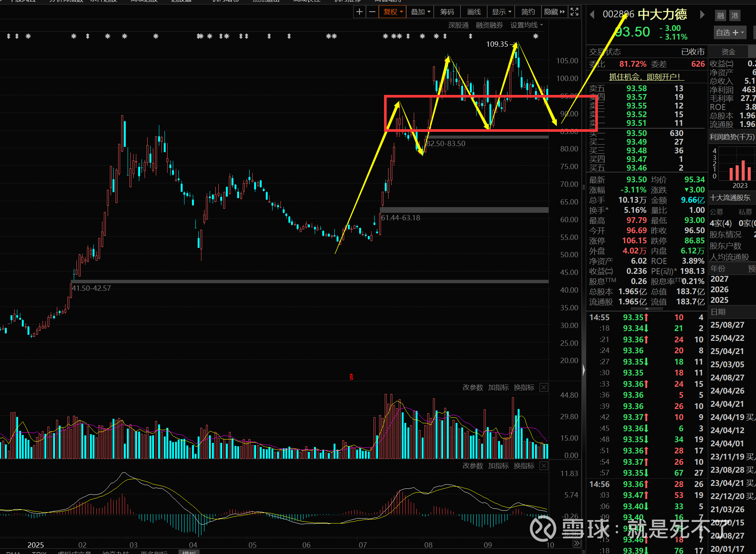The height and width of the screenshot is (554, 756).
Task: Click the double-arrow timeline scroll icon
Action: point(576,543)
